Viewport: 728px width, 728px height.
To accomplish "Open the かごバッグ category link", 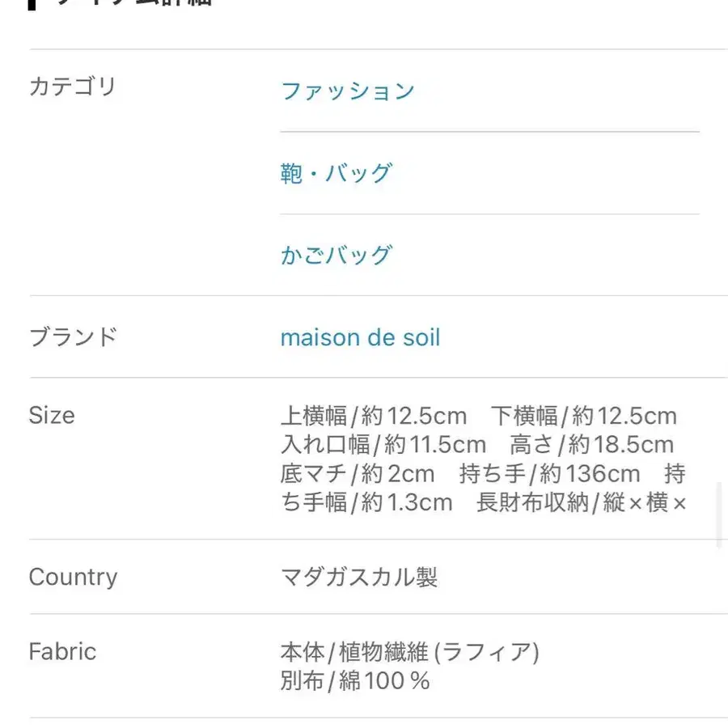I will [336, 256].
